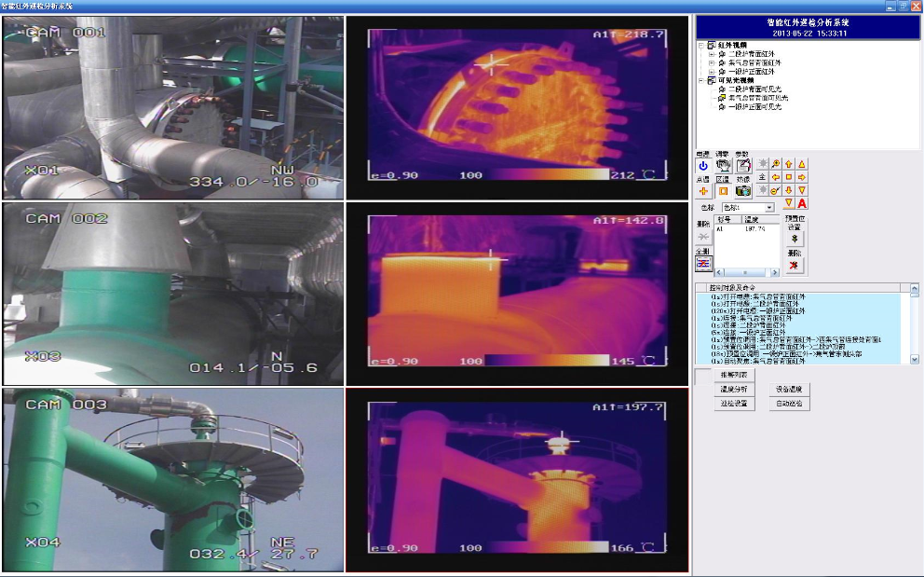Click the yellow square stop button

tap(788, 177)
